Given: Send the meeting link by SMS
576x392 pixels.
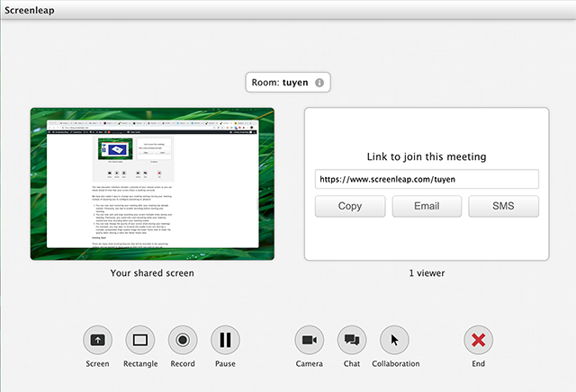Looking at the screenshot, I should click(503, 206).
